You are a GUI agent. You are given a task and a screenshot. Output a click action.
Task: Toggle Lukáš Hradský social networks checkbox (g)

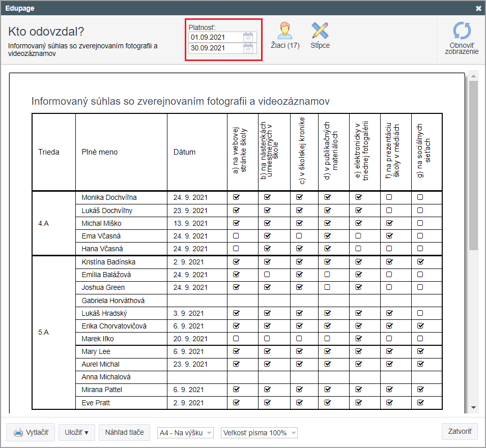(420, 313)
